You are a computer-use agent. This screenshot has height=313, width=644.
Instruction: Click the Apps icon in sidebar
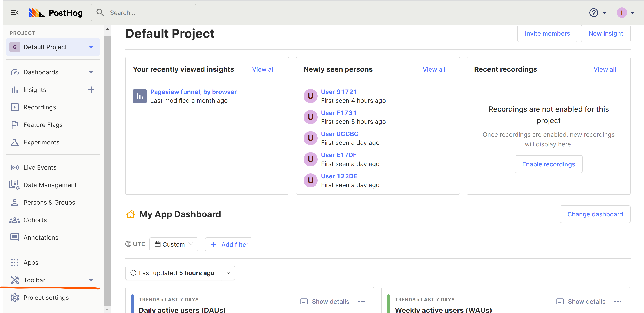tap(15, 262)
